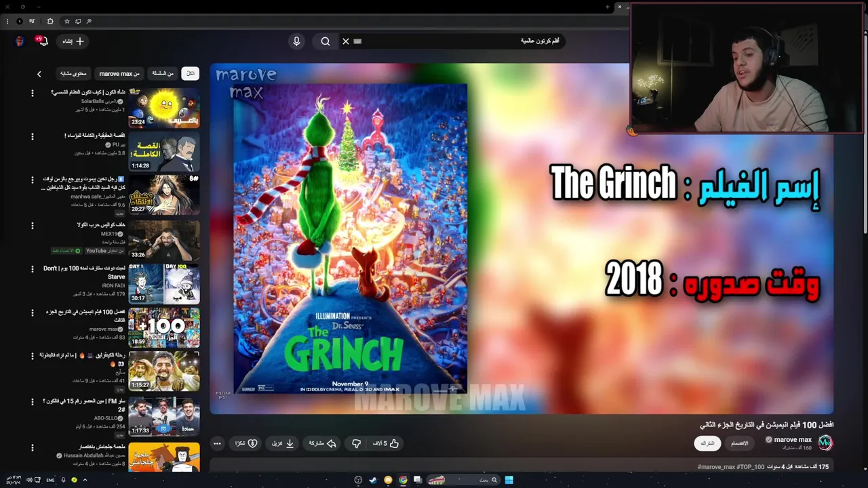868x488 pixels.
Task: Open OBS Studio from the taskbar
Action: (x=358, y=480)
